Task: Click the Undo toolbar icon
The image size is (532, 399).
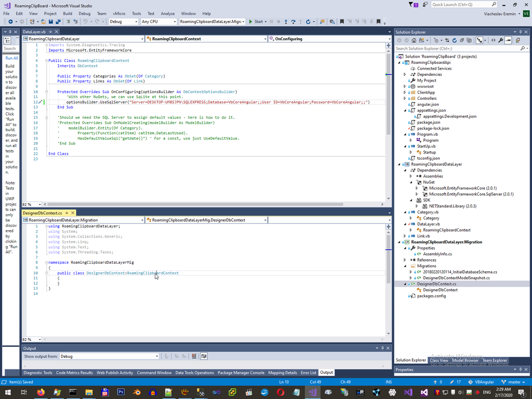Action: click(x=85, y=21)
